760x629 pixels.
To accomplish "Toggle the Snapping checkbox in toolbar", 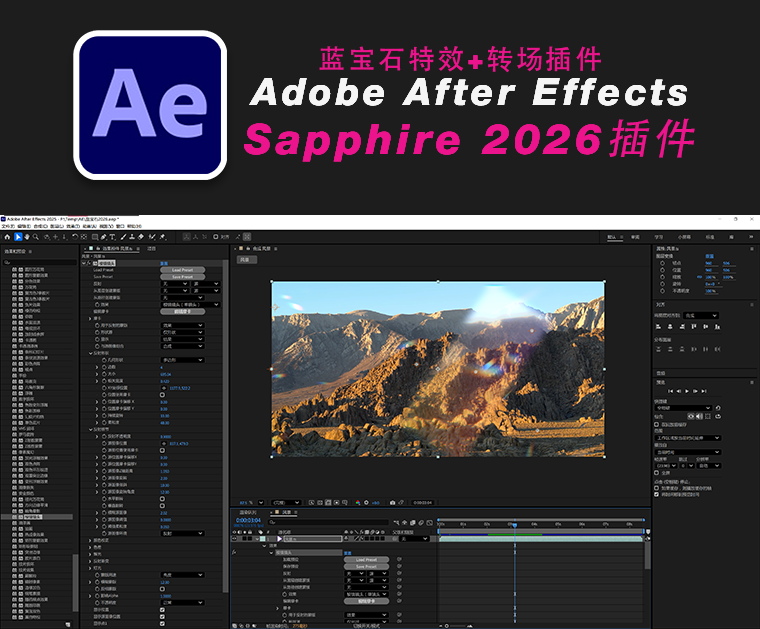I will pos(216,237).
